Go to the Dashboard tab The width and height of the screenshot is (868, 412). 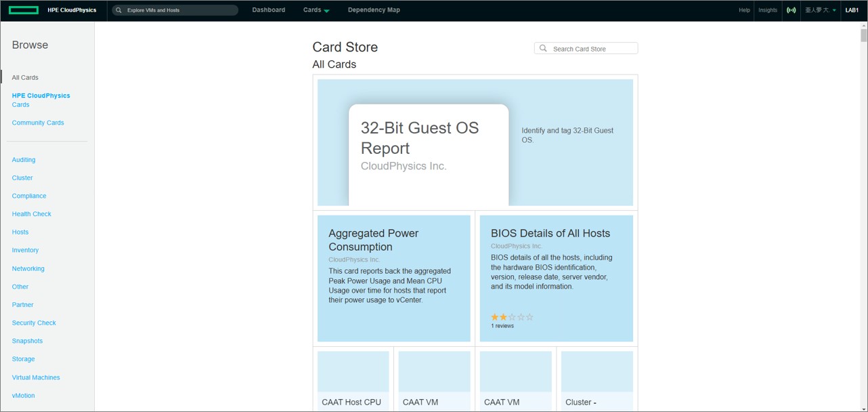[269, 10]
